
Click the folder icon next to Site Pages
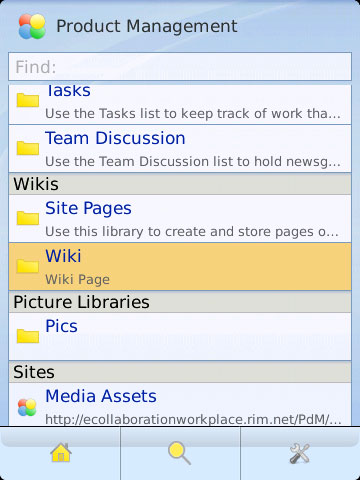[28, 218]
